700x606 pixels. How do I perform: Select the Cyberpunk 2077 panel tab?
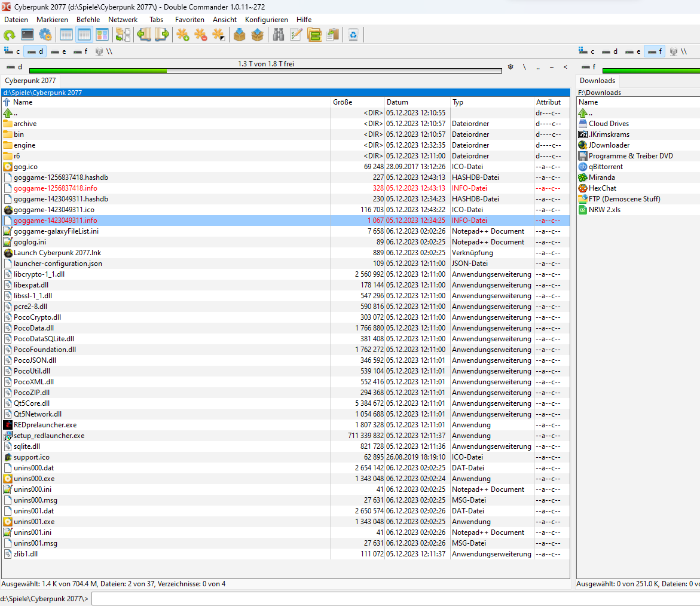pyautogui.click(x=30, y=81)
